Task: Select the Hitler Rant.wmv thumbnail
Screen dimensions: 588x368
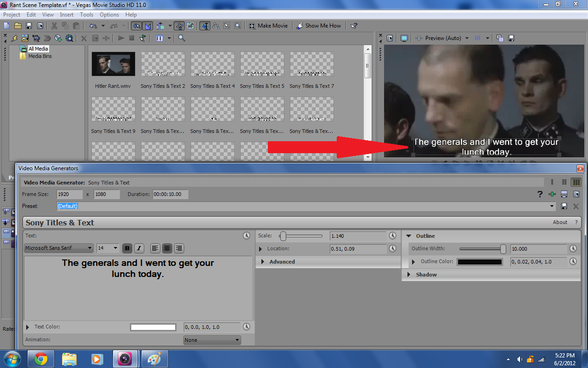Action: point(113,64)
